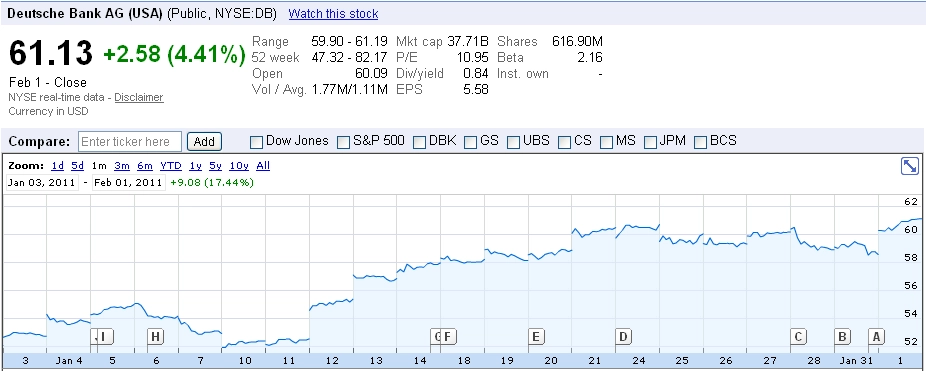Viewport: 926px width, 371px height.
Task: Click the Deutsche Bank AG (USA) title
Action: click(84, 14)
